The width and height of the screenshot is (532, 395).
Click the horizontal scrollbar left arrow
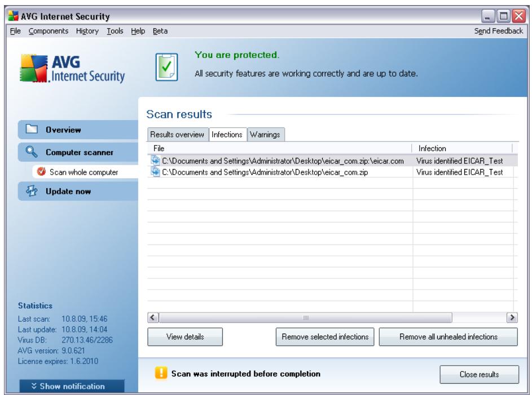[153, 317]
